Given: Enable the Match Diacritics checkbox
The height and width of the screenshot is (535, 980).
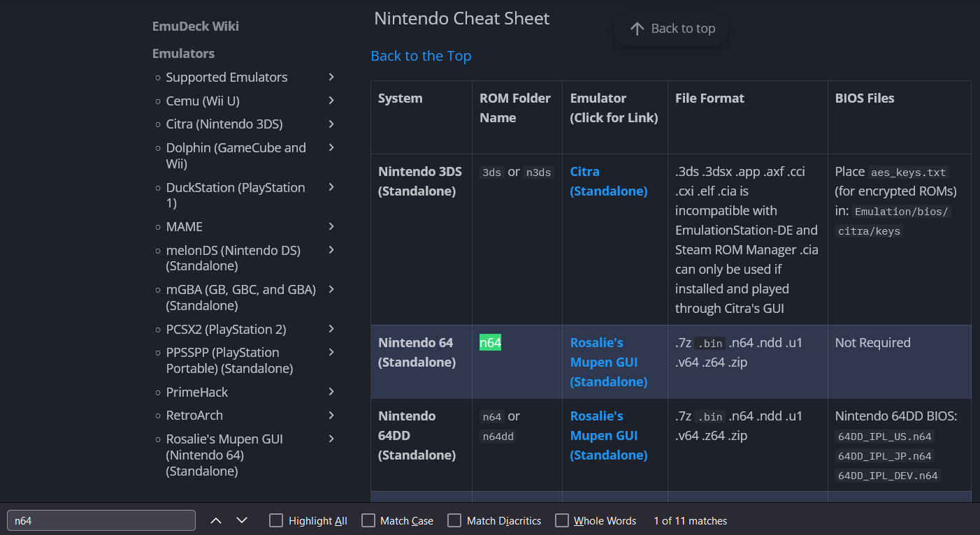Looking at the screenshot, I should tap(454, 520).
